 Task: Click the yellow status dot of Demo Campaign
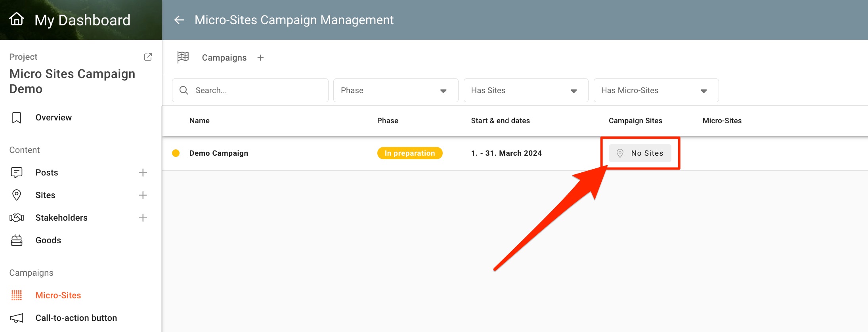tap(176, 153)
